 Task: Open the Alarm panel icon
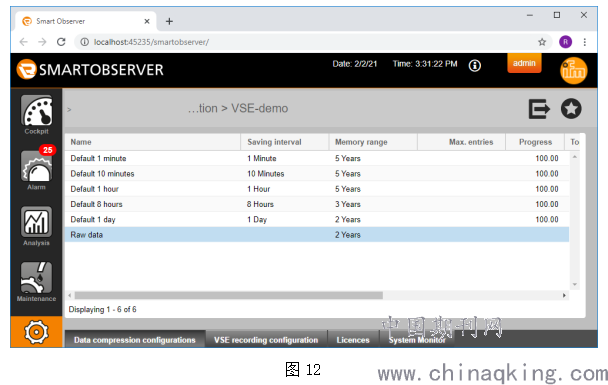(x=36, y=167)
